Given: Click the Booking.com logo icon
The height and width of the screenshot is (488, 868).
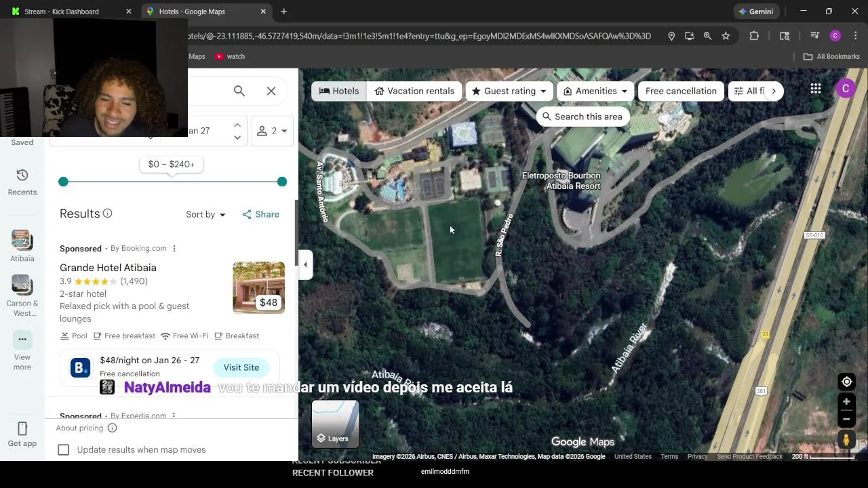Looking at the screenshot, I should [x=80, y=367].
